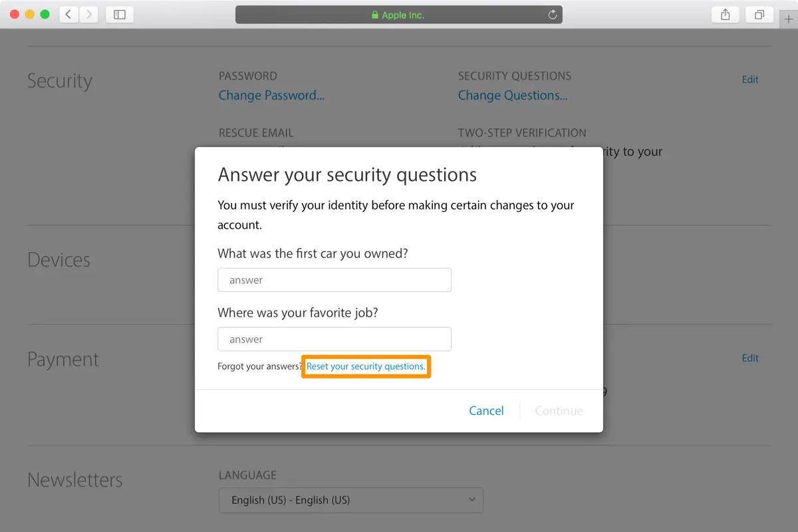
Task: Click the Safari forward arrow button
Action: pyautogui.click(x=88, y=15)
